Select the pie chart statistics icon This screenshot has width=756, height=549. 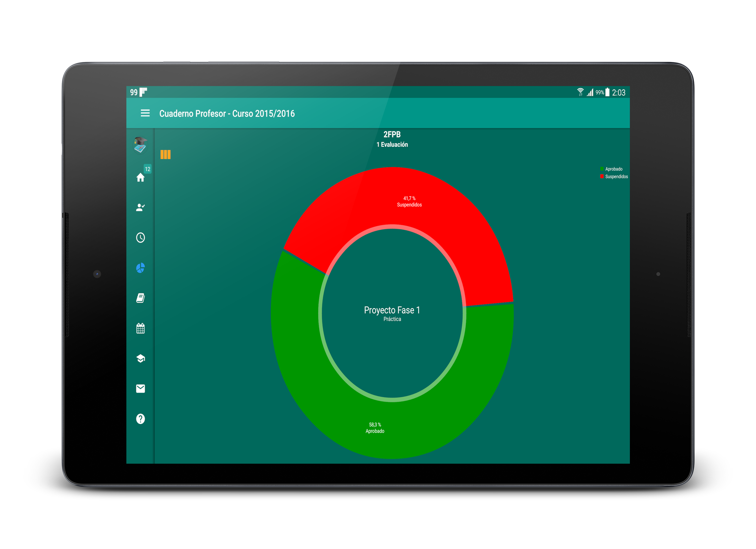(x=140, y=268)
